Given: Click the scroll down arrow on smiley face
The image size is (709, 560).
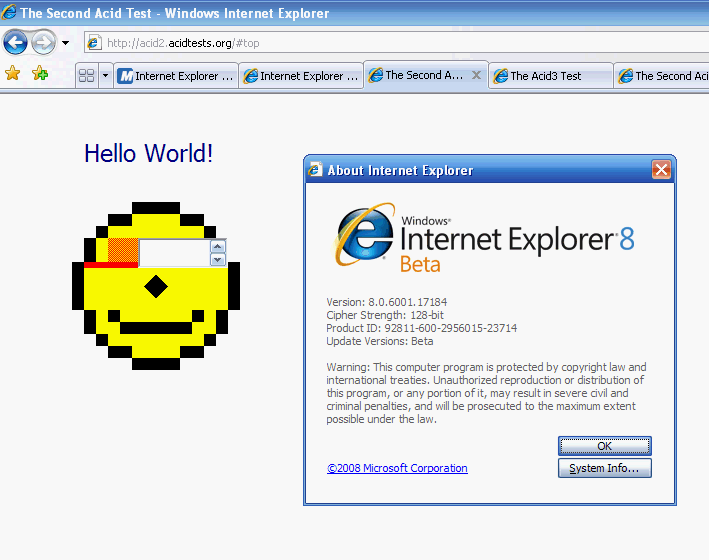Looking at the screenshot, I should tap(218, 260).
